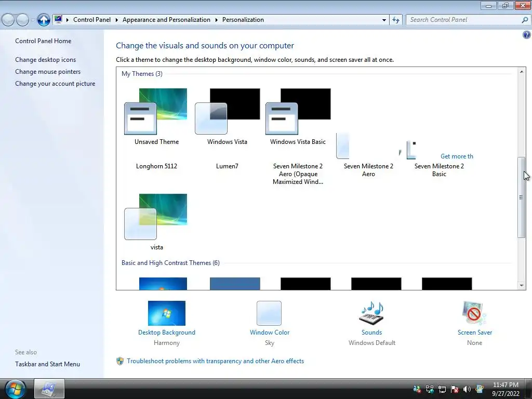The height and width of the screenshot is (399, 532).
Task: Click the theme list scroll up arrow
Action: pos(522,72)
